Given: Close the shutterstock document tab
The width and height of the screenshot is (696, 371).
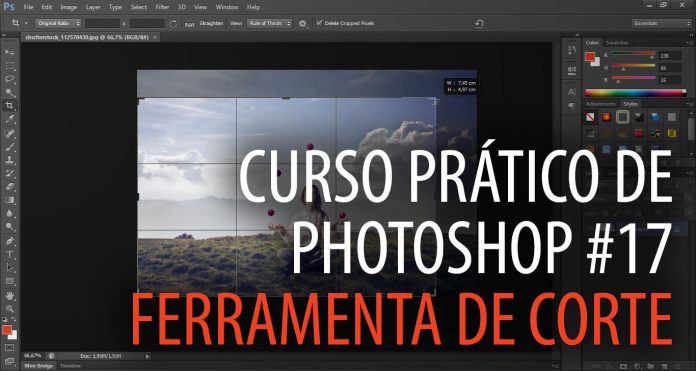Looking at the screenshot, I should pos(155,38).
